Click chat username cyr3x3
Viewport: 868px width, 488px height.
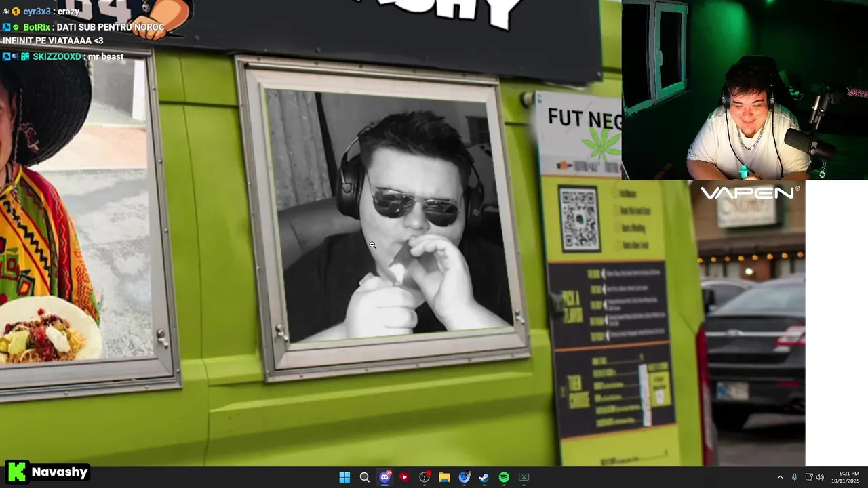(x=37, y=11)
